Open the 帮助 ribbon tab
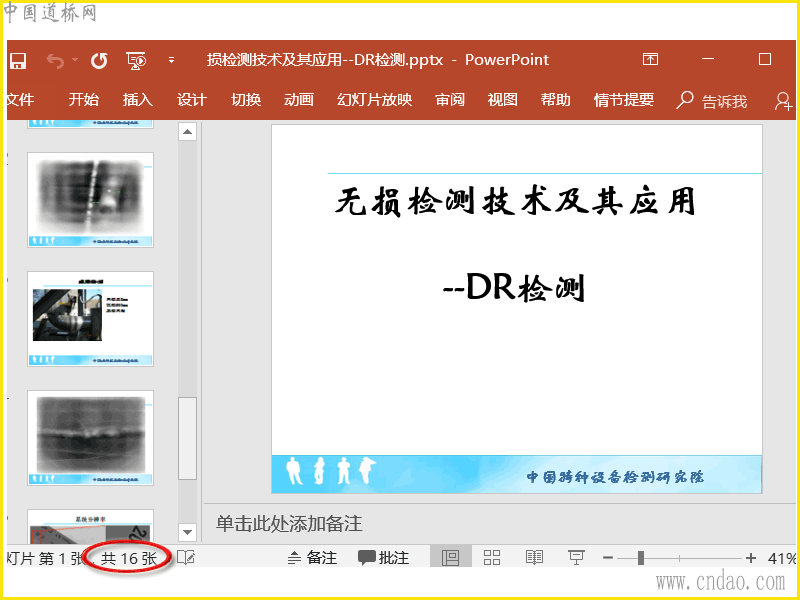 [x=556, y=99]
